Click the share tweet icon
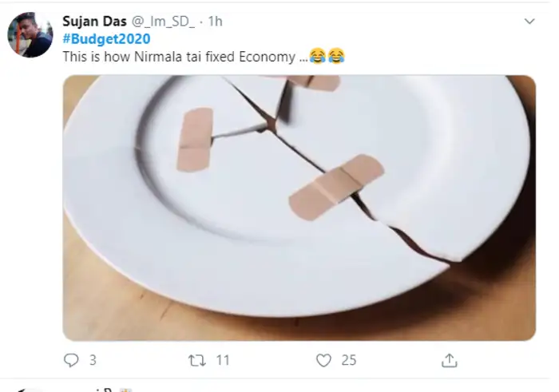559x392 pixels. click(x=449, y=360)
